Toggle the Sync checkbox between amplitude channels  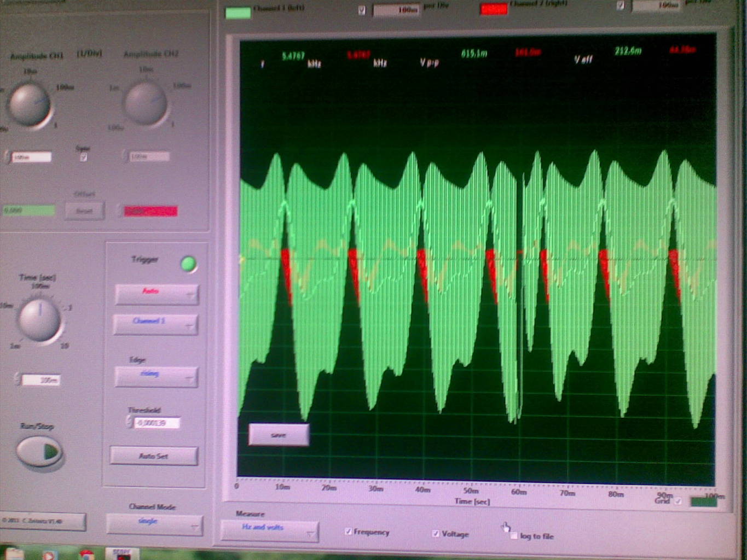pyautogui.click(x=83, y=157)
